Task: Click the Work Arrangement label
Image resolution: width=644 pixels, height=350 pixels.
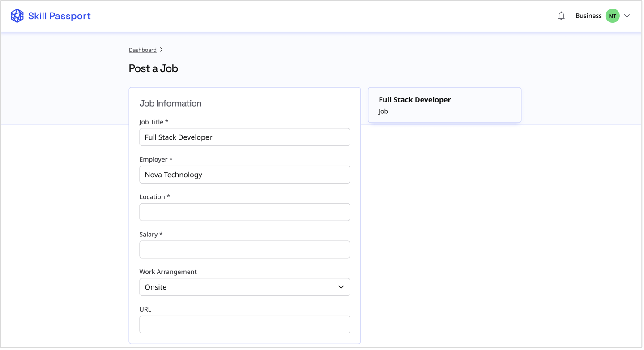Action: pos(168,272)
